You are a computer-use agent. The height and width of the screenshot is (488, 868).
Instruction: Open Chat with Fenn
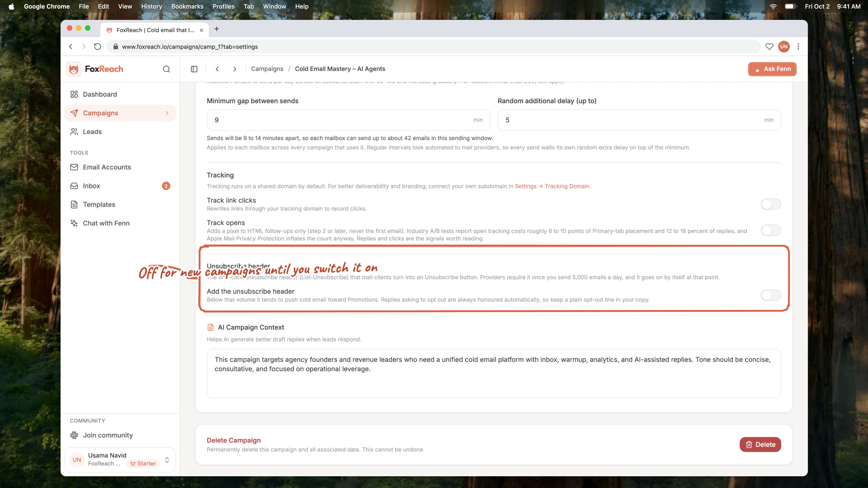120,223
